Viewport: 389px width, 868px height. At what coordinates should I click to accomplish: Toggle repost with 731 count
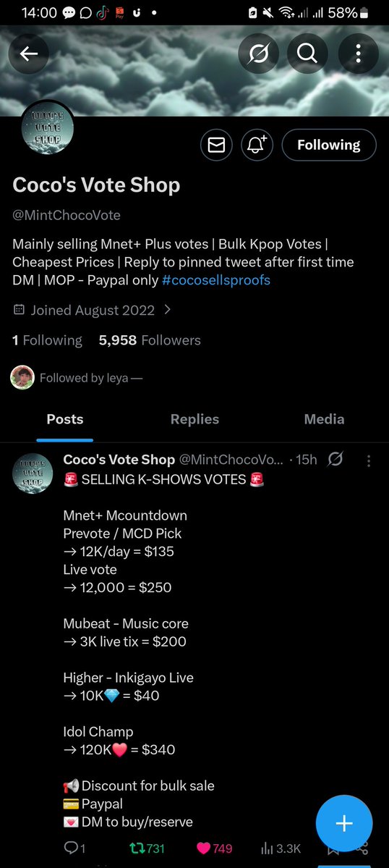point(147,848)
